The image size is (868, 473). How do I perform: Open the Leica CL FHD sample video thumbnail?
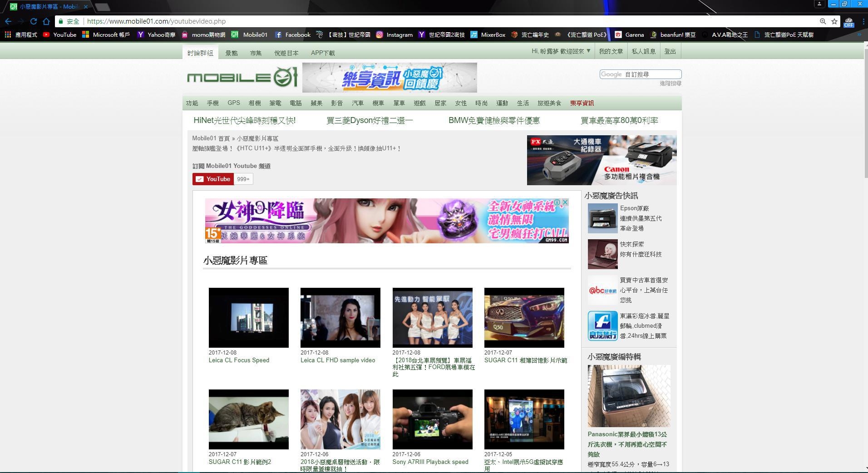click(x=340, y=318)
